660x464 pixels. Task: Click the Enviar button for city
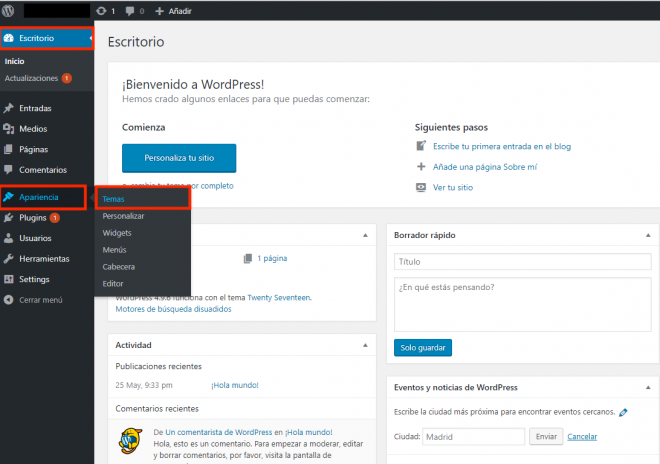click(x=546, y=437)
